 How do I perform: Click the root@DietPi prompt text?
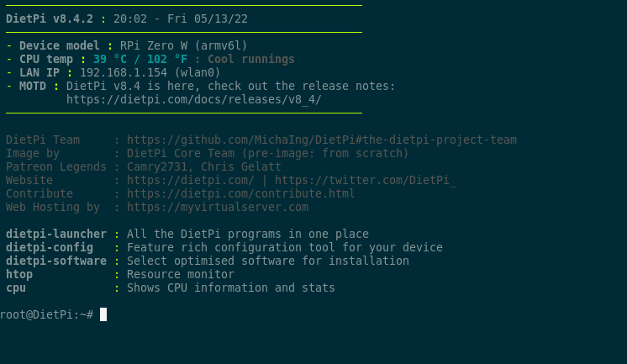pos(47,314)
